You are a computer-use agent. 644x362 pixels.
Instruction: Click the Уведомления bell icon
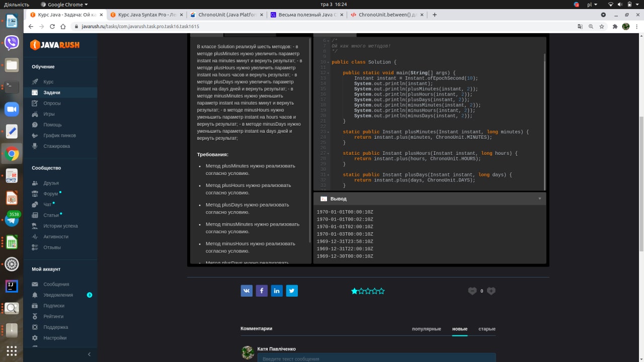point(35,295)
